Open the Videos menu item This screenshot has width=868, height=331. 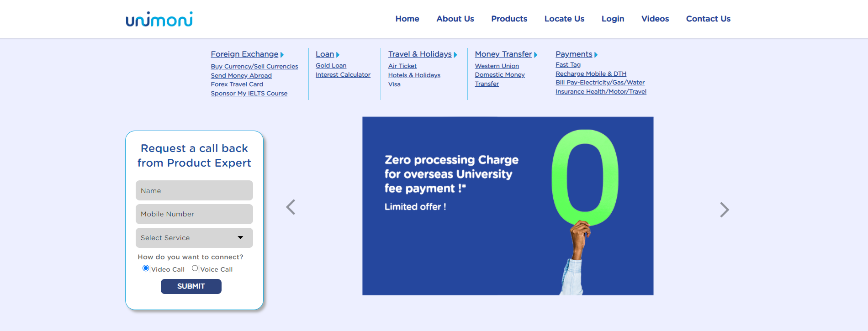(655, 19)
